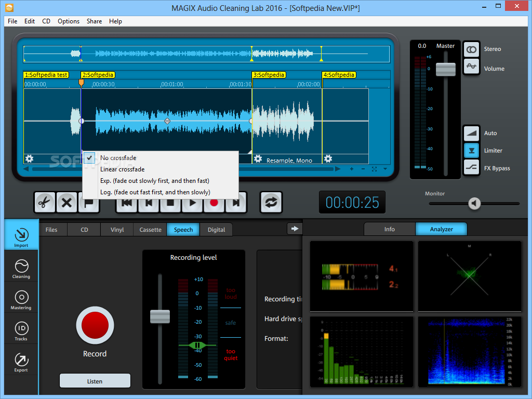Click the 3:Softpedia track marker

pos(269,75)
